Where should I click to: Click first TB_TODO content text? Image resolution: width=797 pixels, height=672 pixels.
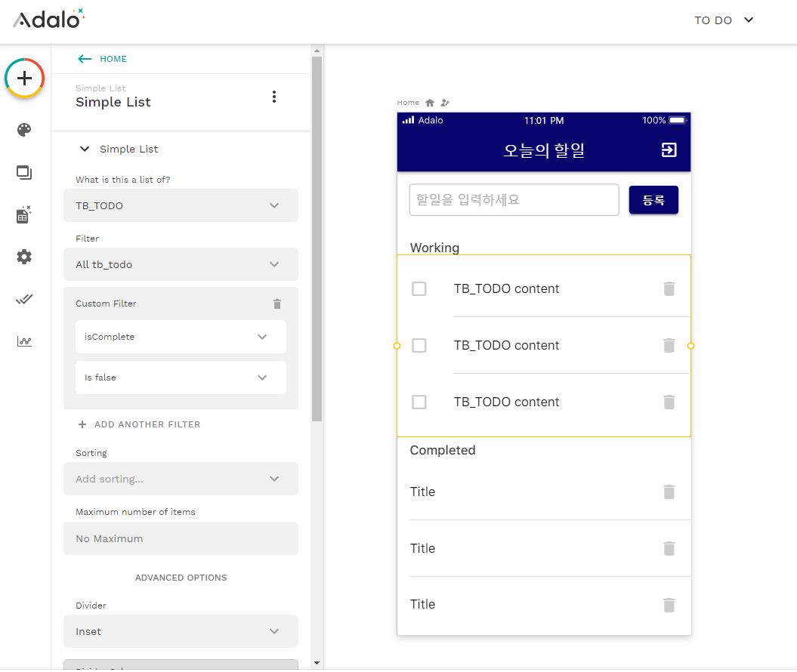click(506, 289)
